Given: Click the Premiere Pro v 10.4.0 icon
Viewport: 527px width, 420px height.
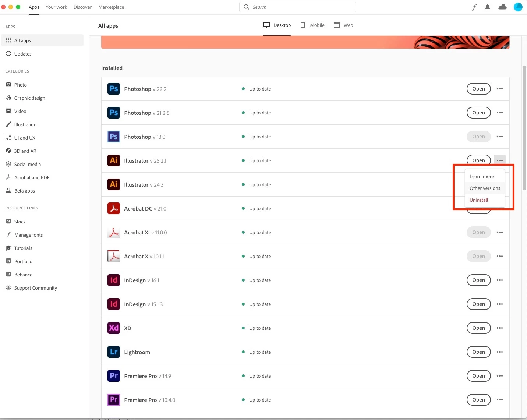Looking at the screenshot, I should (x=114, y=400).
